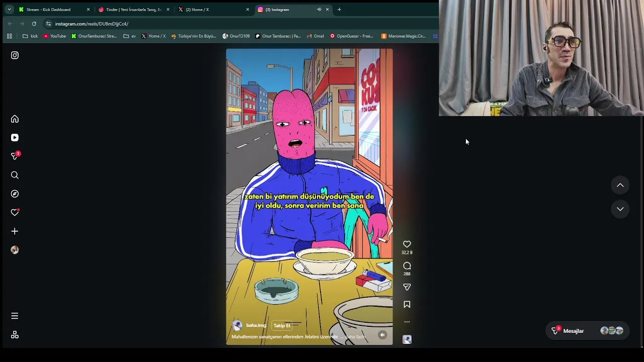Open the Reels icon in sidebar
The height and width of the screenshot is (362, 644).
(15, 138)
